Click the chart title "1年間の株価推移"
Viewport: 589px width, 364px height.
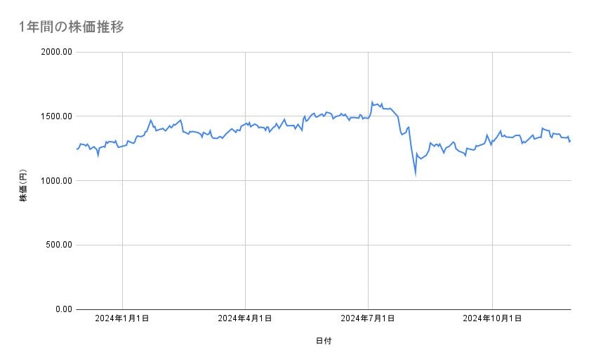pyautogui.click(x=73, y=27)
